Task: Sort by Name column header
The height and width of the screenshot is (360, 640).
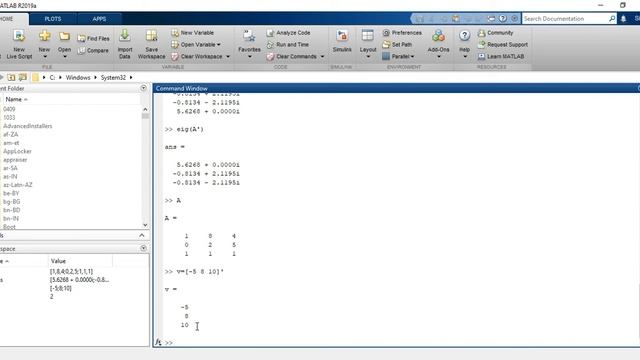Action: [16, 99]
